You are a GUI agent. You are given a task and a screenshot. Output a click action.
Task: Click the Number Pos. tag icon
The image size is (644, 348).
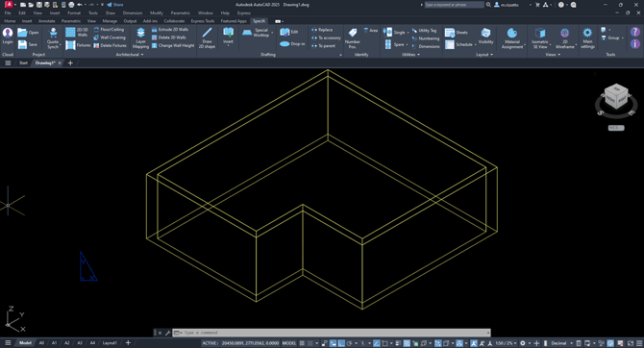353,33
